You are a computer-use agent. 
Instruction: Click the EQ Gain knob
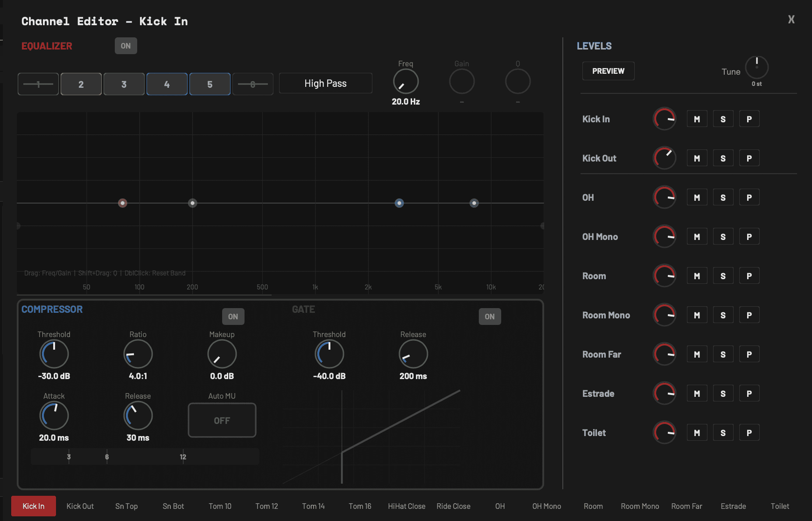point(462,82)
